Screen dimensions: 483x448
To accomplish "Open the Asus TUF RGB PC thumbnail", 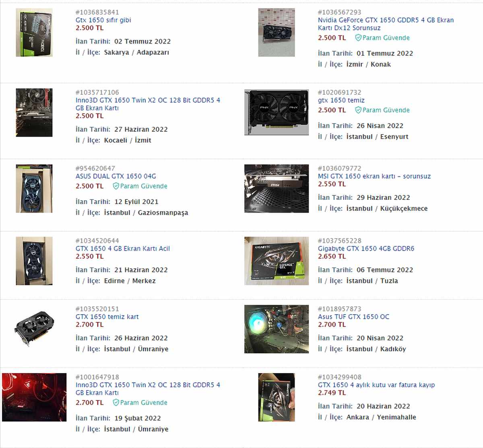I will point(277,329).
